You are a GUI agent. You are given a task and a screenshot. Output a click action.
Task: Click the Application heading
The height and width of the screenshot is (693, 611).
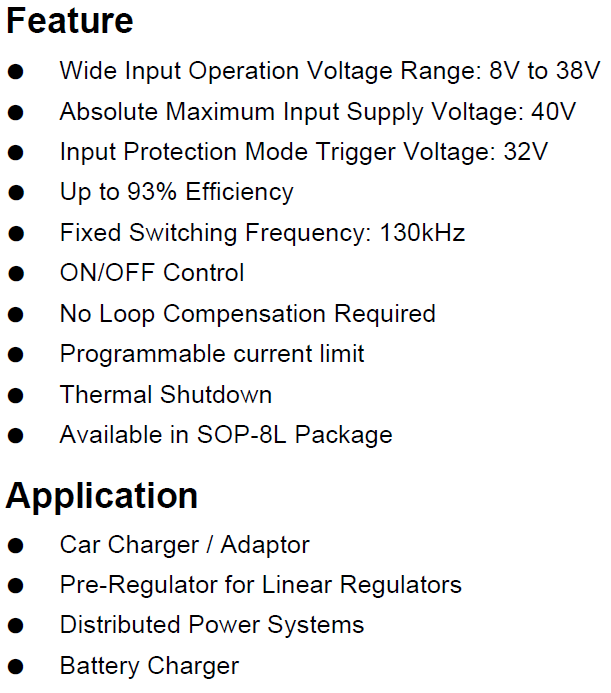click(x=102, y=497)
